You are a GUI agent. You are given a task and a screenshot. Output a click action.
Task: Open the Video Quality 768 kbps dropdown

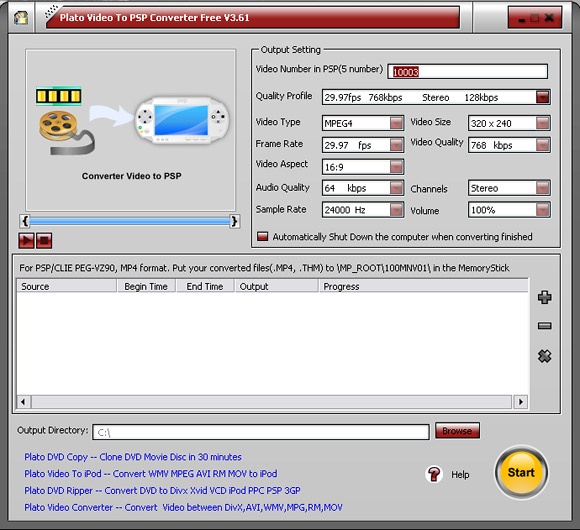tap(543, 145)
